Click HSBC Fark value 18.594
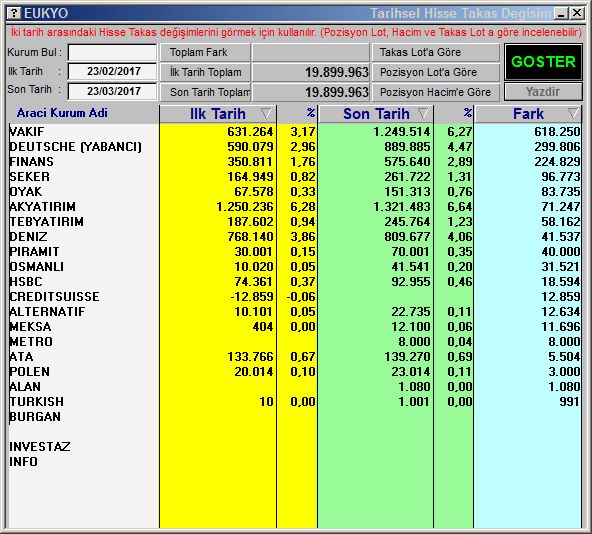 561,282
